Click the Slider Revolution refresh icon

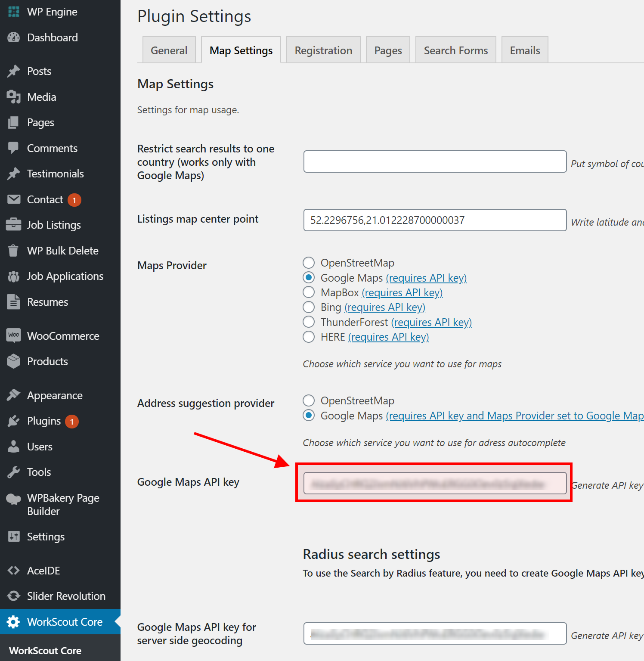click(x=14, y=596)
